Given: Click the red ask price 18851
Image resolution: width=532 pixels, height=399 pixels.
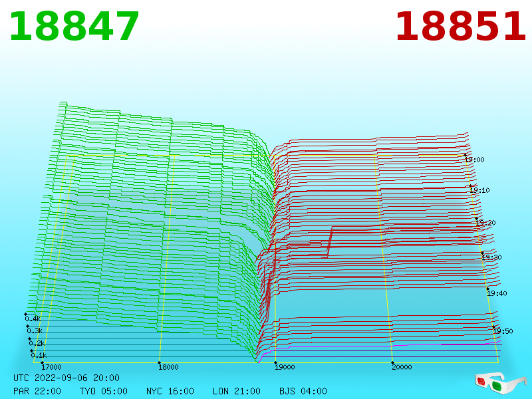Looking at the screenshot, I should coord(461,27).
